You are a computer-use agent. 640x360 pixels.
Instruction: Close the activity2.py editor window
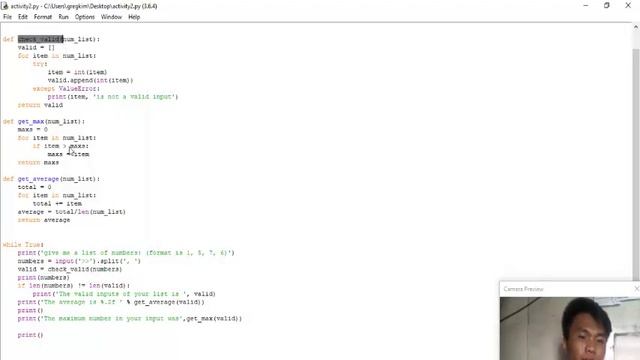tap(628, 5)
